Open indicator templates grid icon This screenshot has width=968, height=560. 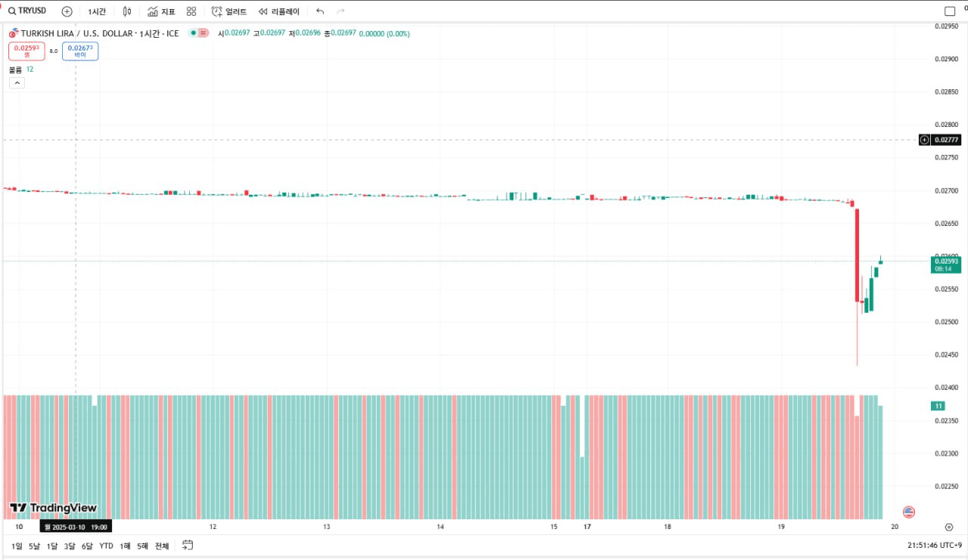point(191,11)
